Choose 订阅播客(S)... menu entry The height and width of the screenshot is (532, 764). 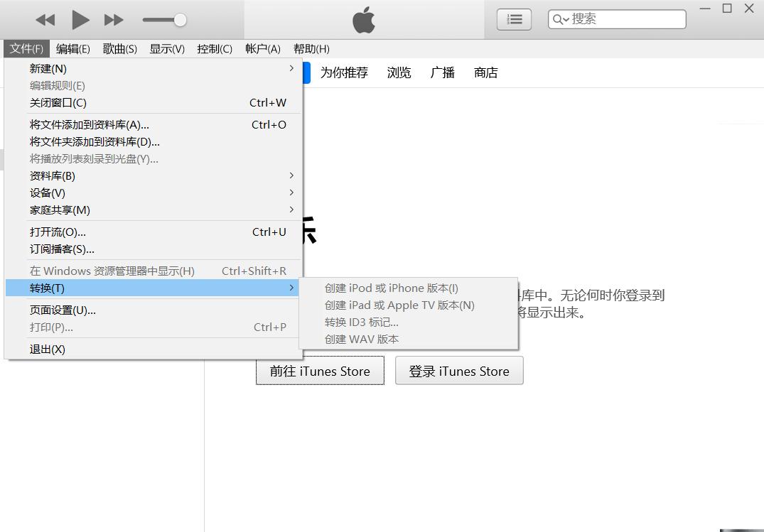click(x=154, y=249)
